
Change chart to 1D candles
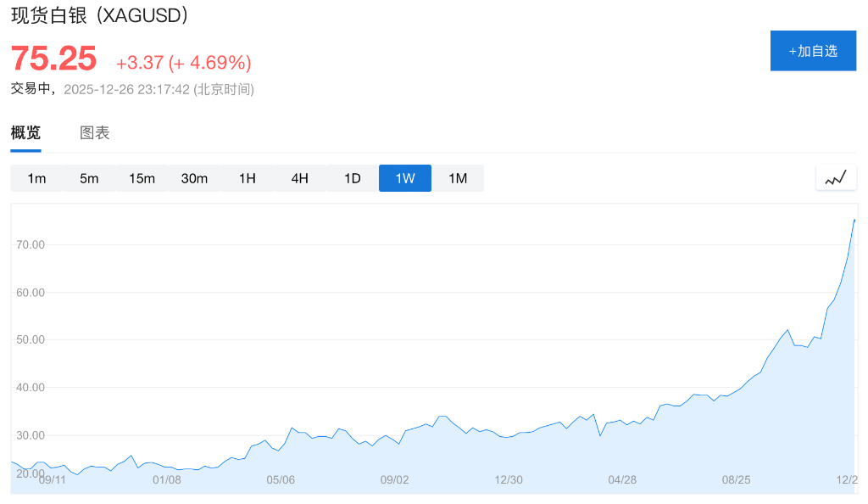pos(352,178)
